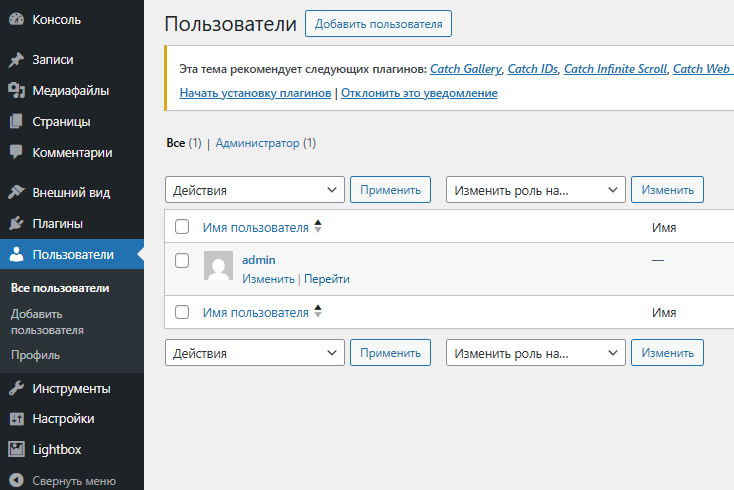Click the Внешний вид paintbrush icon
This screenshot has width=734, height=490.
tap(16, 193)
